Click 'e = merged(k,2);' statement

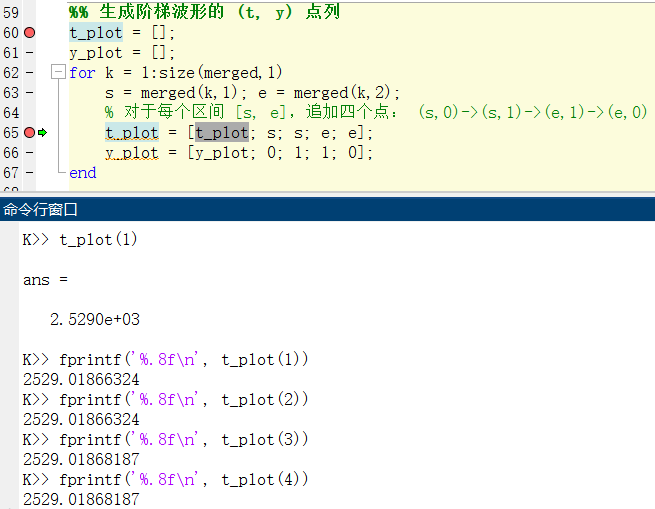(329, 93)
